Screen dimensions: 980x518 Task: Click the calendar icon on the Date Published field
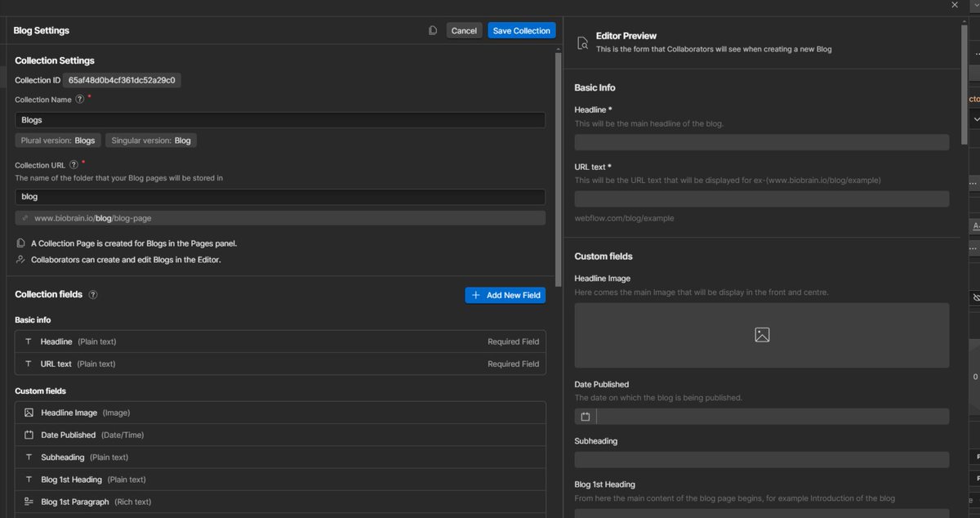click(29, 434)
